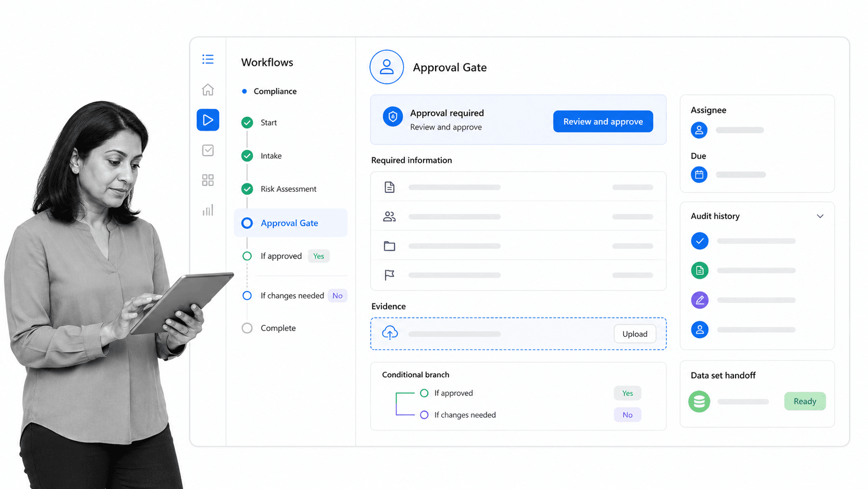
Task: Click the Review and approve button
Action: pyautogui.click(x=603, y=122)
